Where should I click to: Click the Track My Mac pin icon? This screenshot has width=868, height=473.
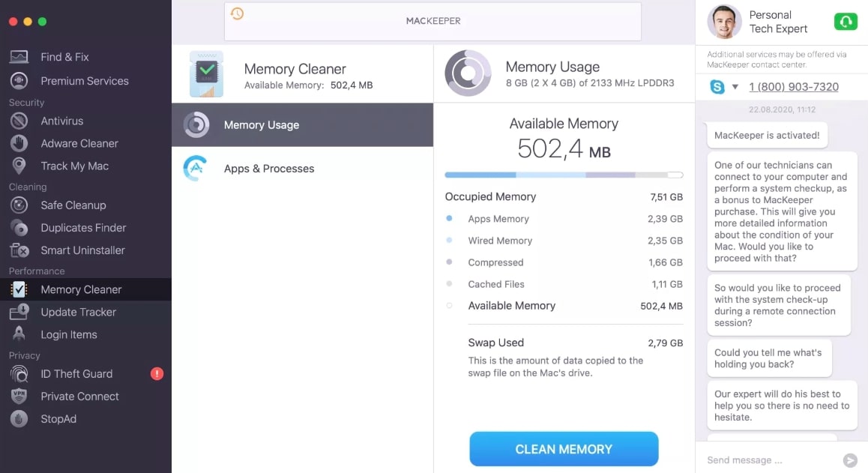pos(19,166)
